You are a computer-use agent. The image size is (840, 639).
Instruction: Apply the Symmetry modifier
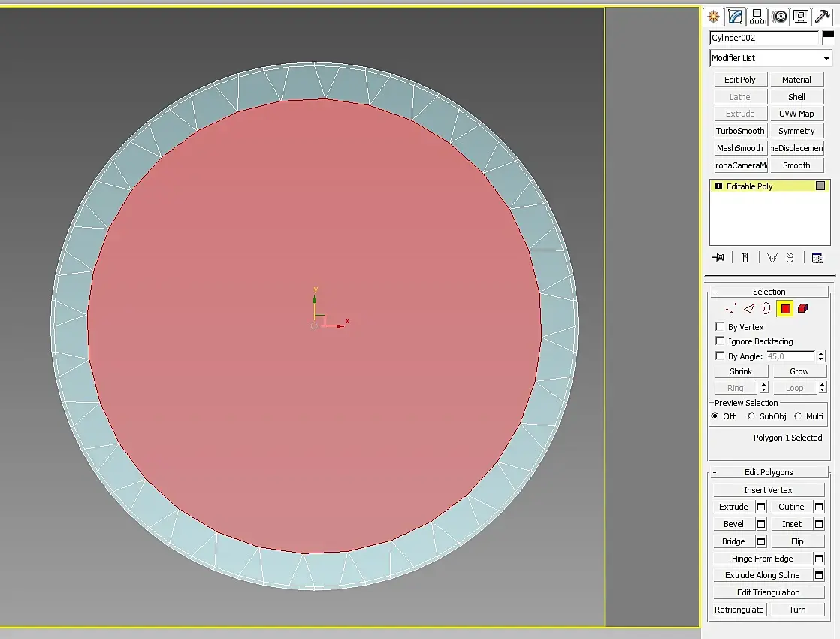796,131
